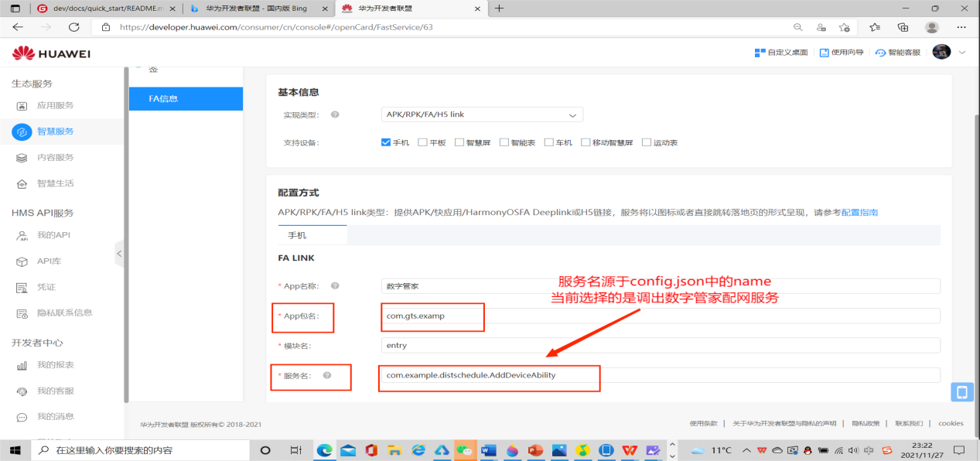Click the browser address bar
This screenshot has width=980, height=461.
tap(437, 27)
